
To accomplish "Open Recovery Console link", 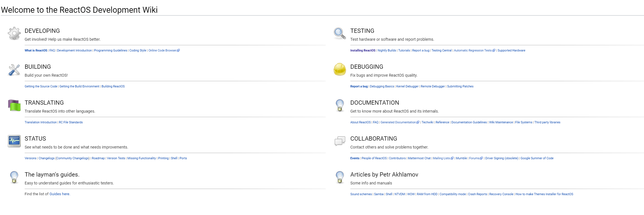I will click(x=501, y=194).
